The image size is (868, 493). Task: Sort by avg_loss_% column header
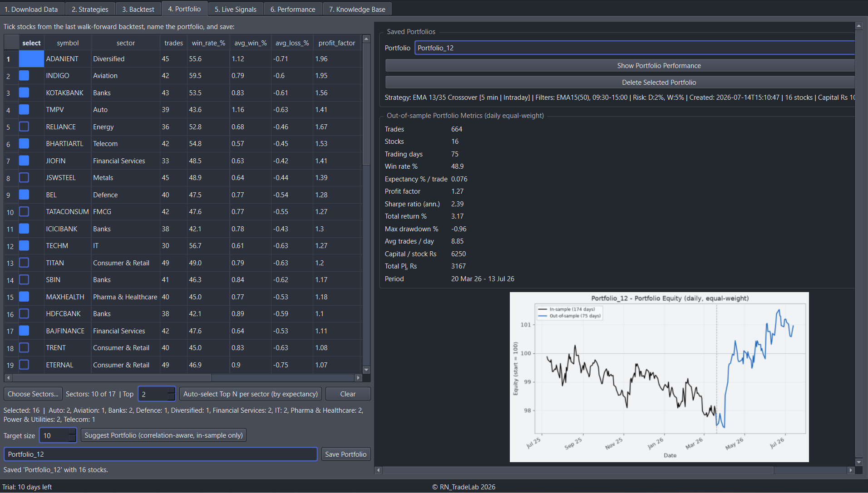292,43
